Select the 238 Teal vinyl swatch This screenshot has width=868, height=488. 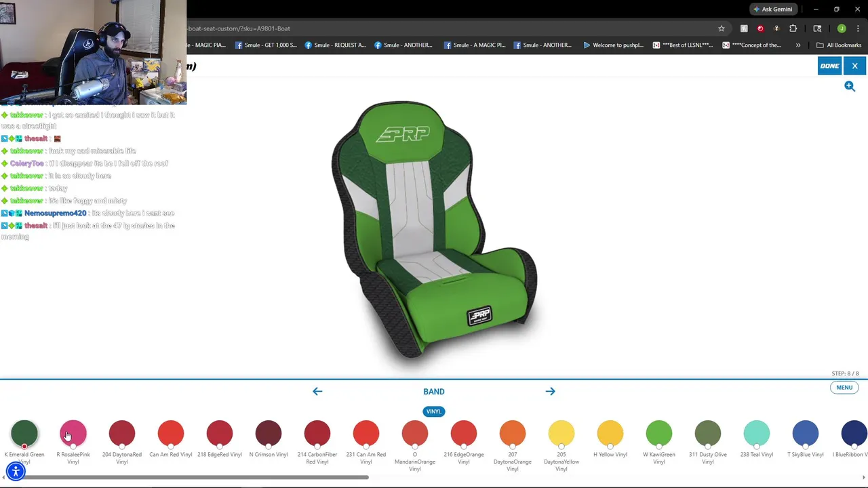coord(757,434)
